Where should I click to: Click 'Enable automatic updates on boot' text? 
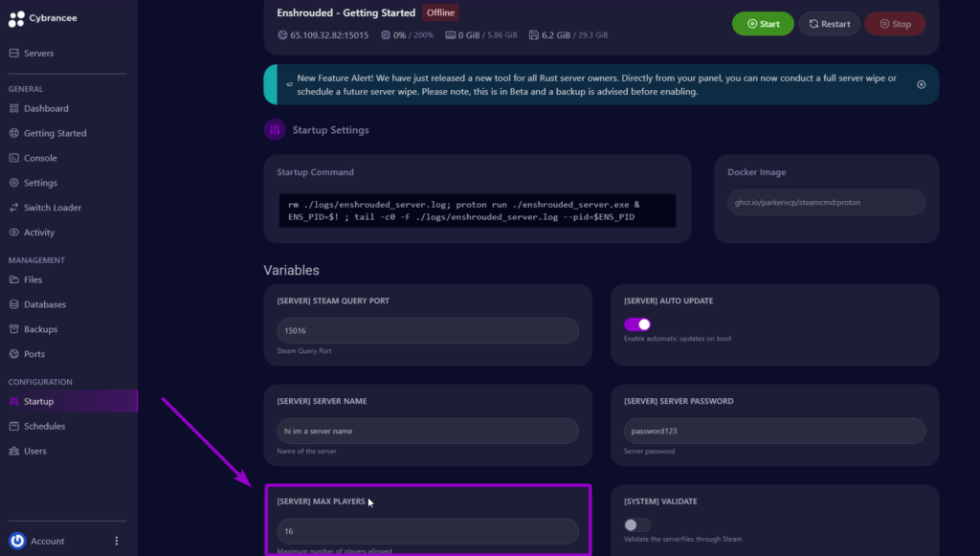tap(678, 339)
